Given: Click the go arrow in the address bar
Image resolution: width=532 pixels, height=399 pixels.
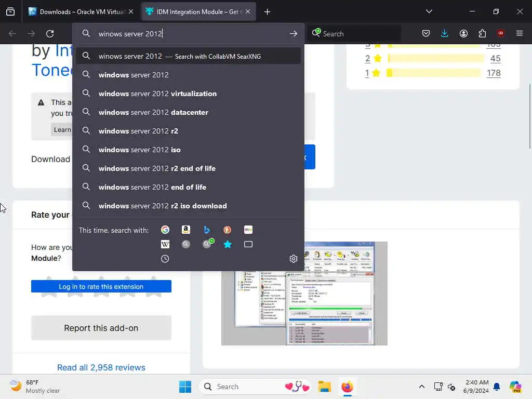Looking at the screenshot, I should [x=294, y=34].
